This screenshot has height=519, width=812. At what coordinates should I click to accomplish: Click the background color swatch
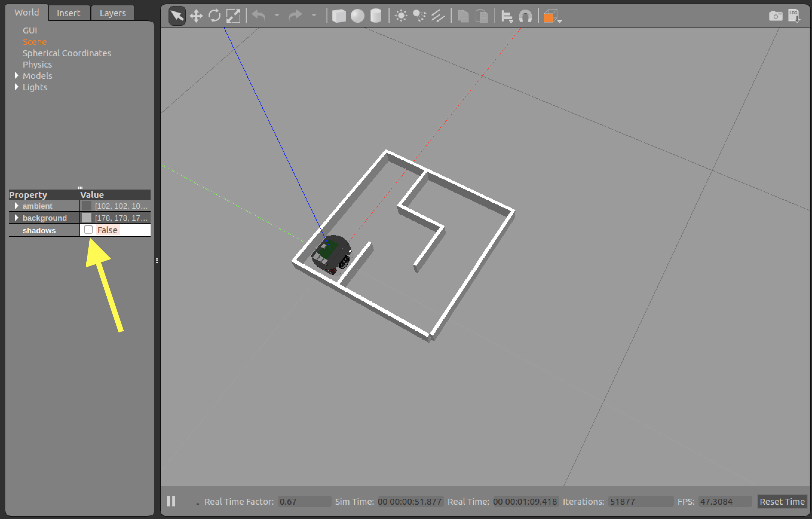(x=87, y=218)
